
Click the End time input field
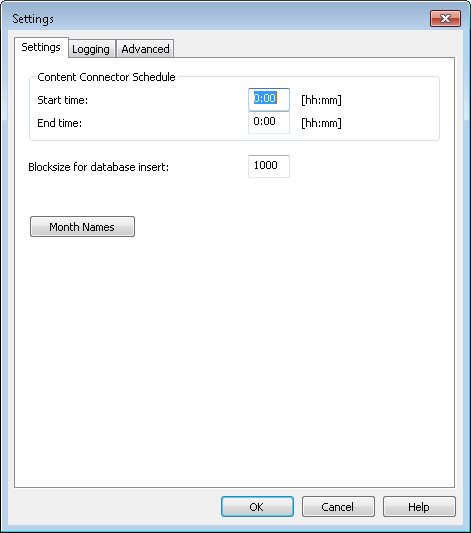pyautogui.click(x=269, y=122)
